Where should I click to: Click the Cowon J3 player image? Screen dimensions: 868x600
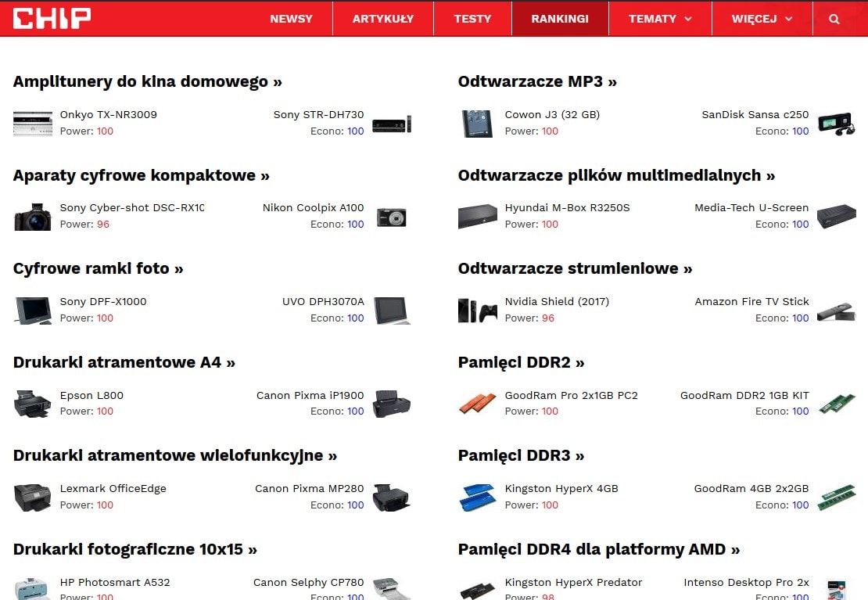477,123
